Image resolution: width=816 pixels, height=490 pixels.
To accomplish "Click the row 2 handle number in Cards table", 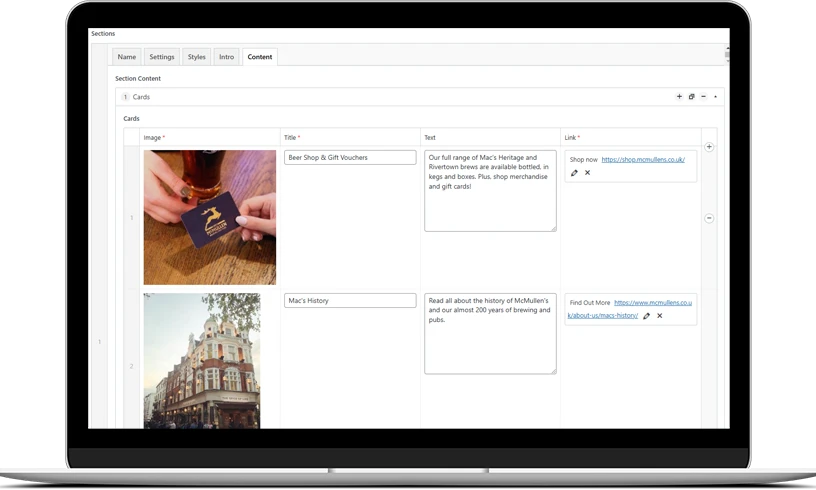I will pyautogui.click(x=131, y=366).
